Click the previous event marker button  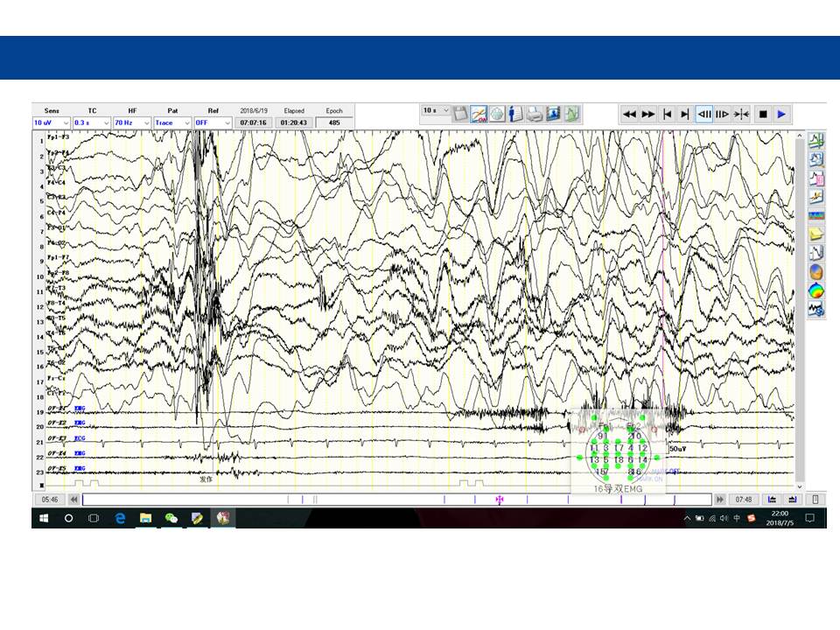pyautogui.click(x=772, y=500)
